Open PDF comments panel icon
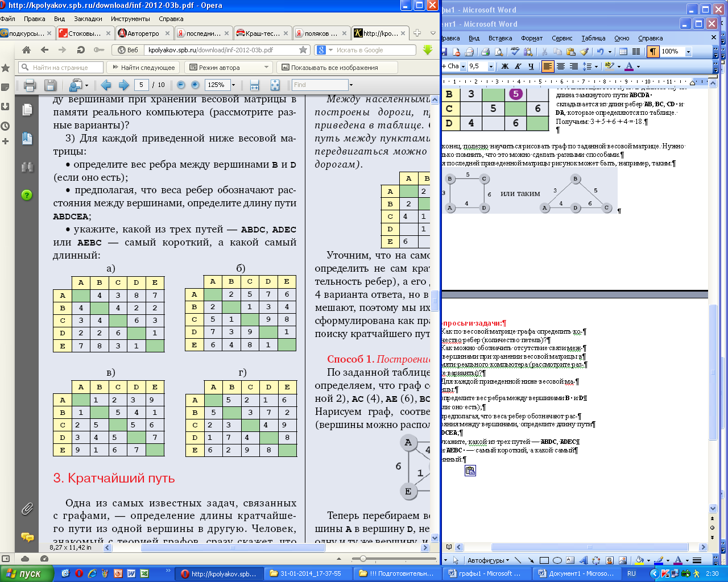This screenshot has width=728, height=582. 27,537
